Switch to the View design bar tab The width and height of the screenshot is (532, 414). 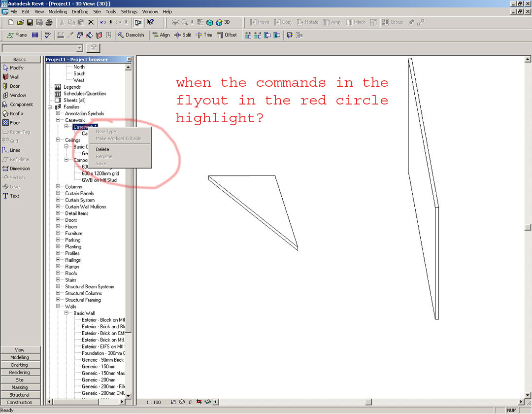pos(20,350)
